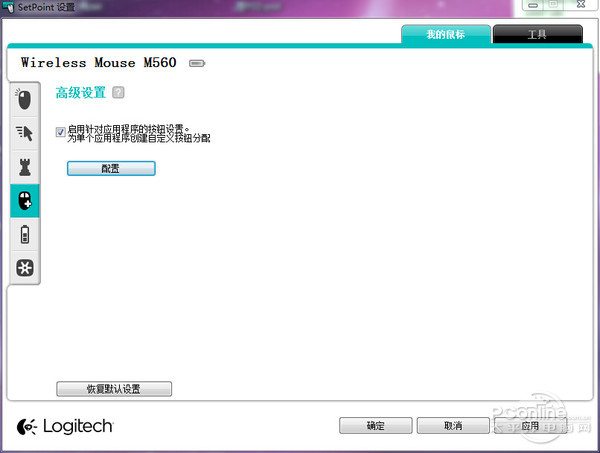Viewport: 600px width, 453px height.
Task: Open the battery status sidebar icon
Action: coord(24,234)
